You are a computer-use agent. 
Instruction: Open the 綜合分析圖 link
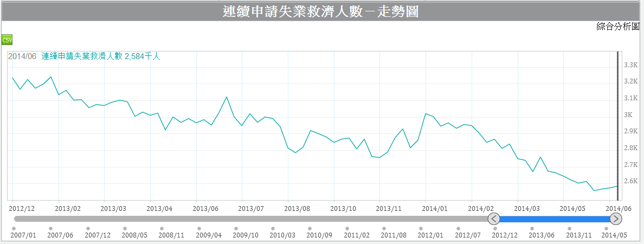[x=618, y=27]
